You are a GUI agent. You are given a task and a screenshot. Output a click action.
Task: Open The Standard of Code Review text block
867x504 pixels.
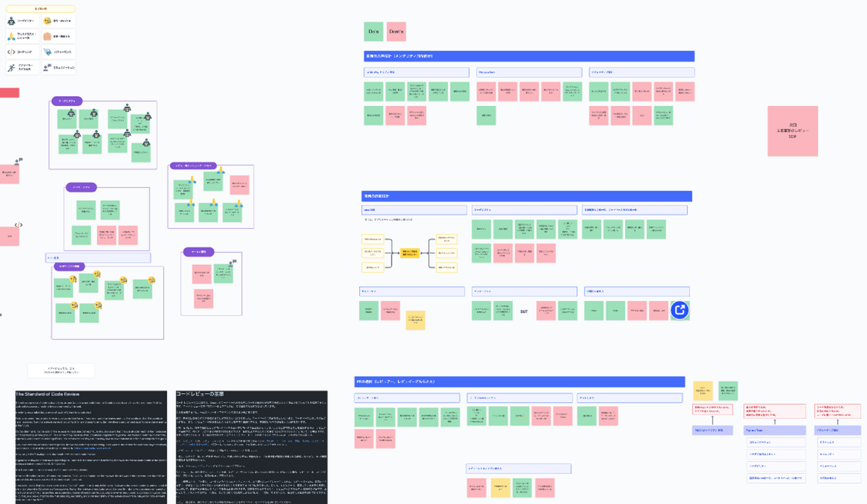click(x=91, y=448)
